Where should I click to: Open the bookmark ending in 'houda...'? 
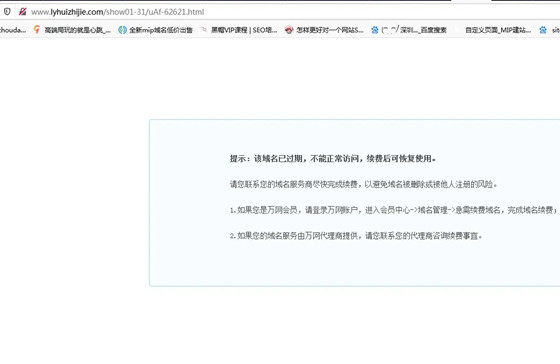click(x=13, y=30)
